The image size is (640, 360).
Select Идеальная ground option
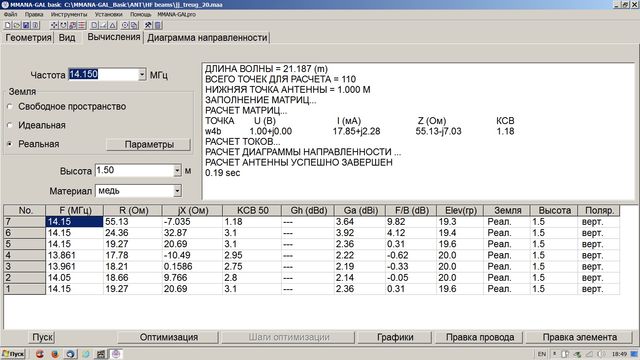37,125
